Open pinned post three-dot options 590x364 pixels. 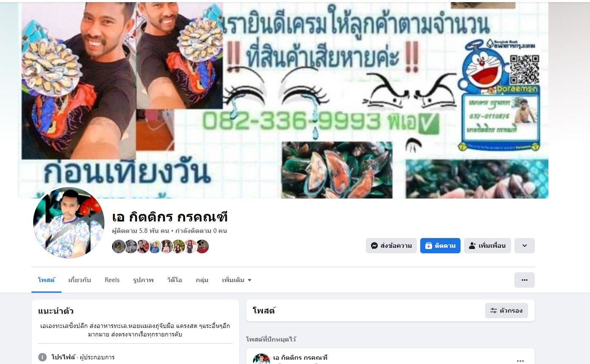coord(520,361)
